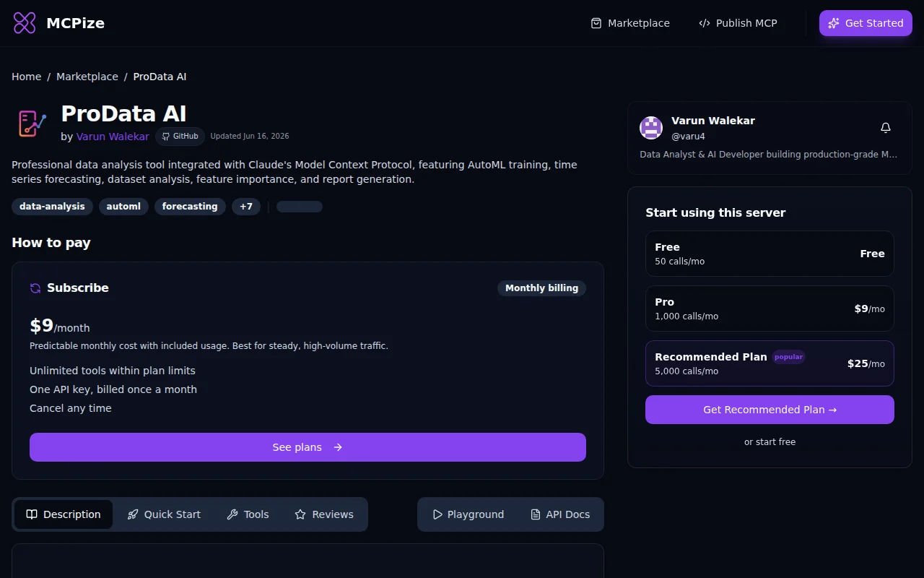Click sparkle icon in Get Started button
The width and height of the screenshot is (924, 578).
tap(834, 23)
